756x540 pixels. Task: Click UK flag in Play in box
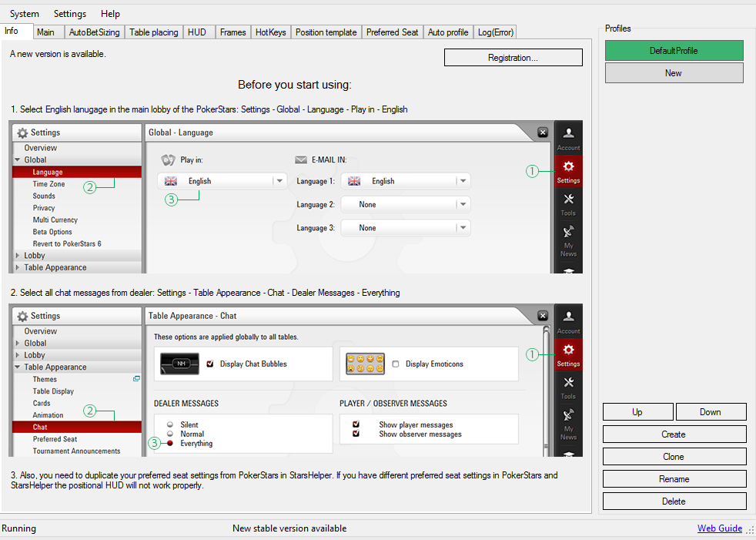171,181
